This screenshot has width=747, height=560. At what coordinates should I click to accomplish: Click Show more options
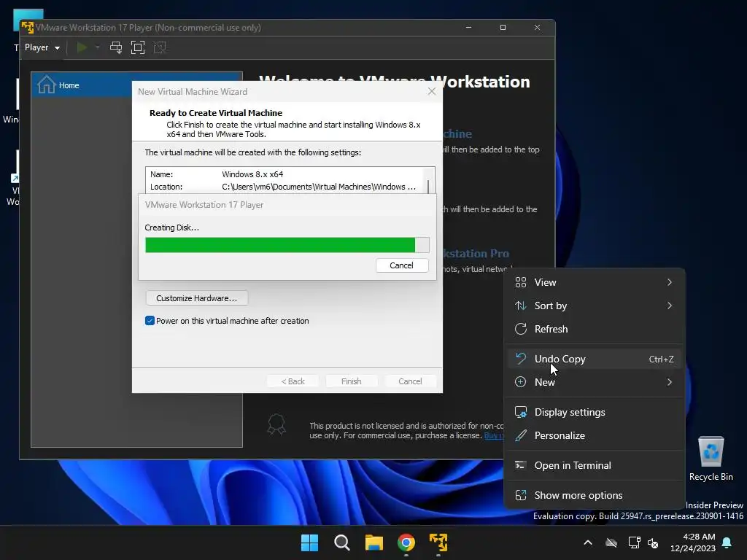pyautogui.click(x=594, y=495)
